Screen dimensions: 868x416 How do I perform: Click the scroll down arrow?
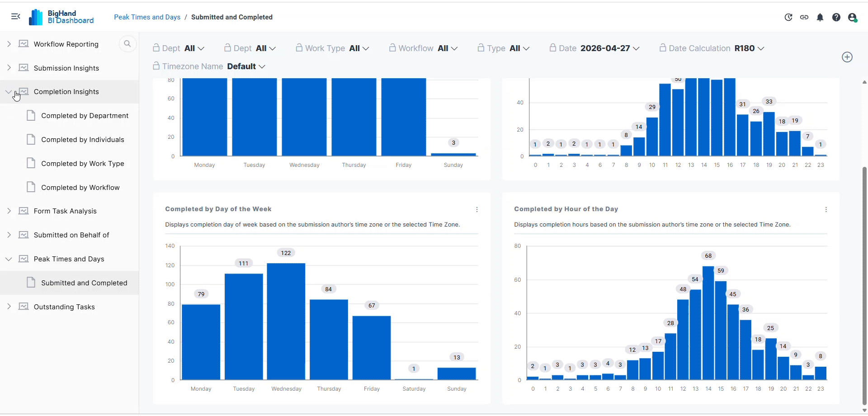864,410
